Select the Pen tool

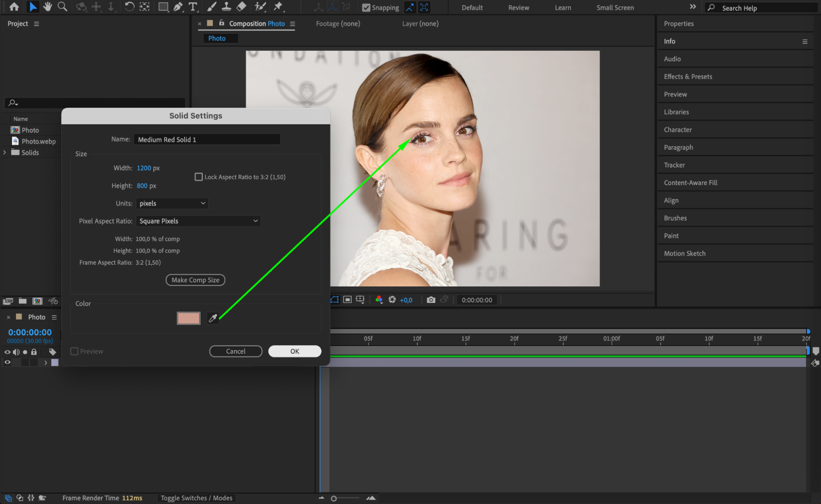[x=178, y=7]
